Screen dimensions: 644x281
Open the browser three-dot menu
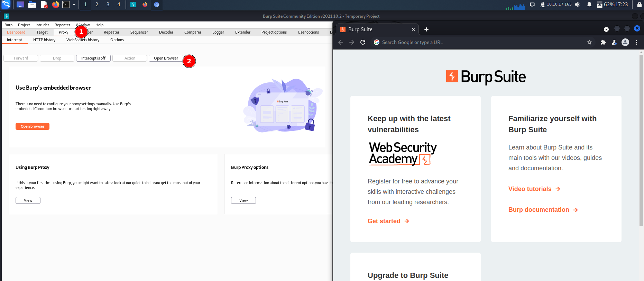[x=636, y=42]
